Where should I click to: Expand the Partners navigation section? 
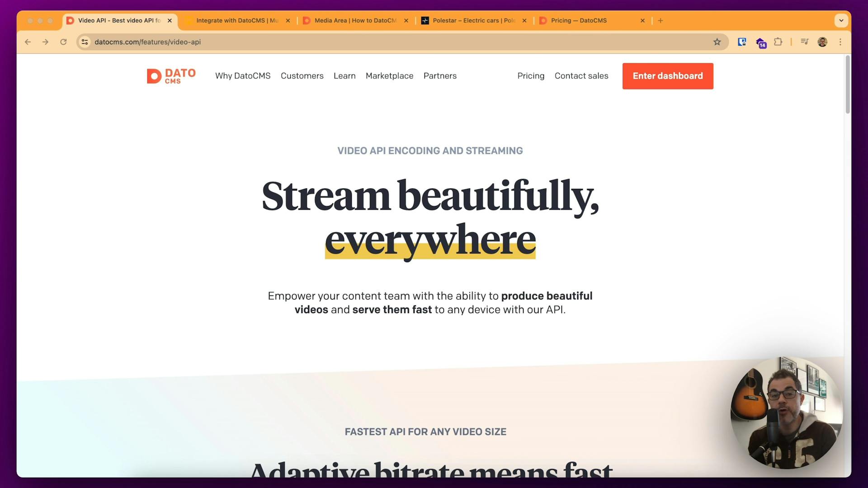point(441,75)
